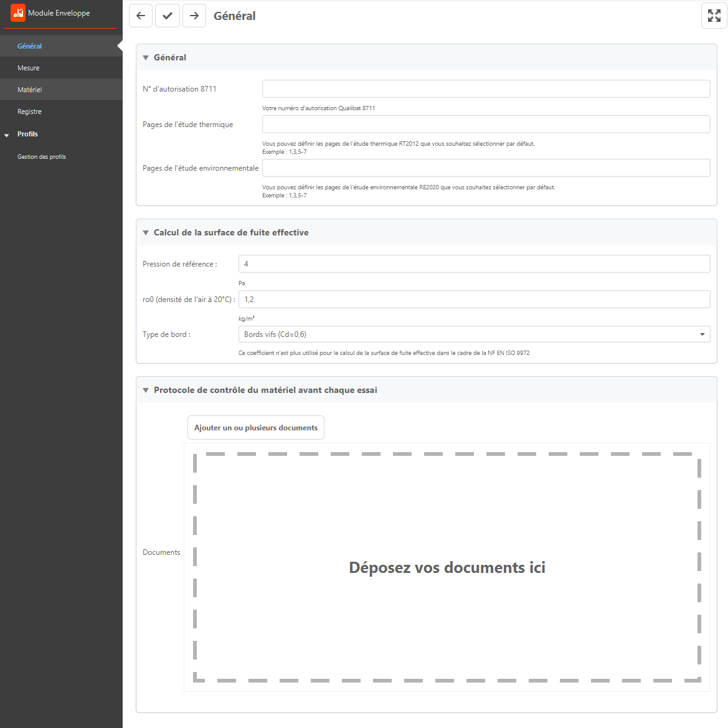Viewport: 728px width, 728px height.
Task: Click Ajouter un ou plusieurs documents
Action: [256, 428]
